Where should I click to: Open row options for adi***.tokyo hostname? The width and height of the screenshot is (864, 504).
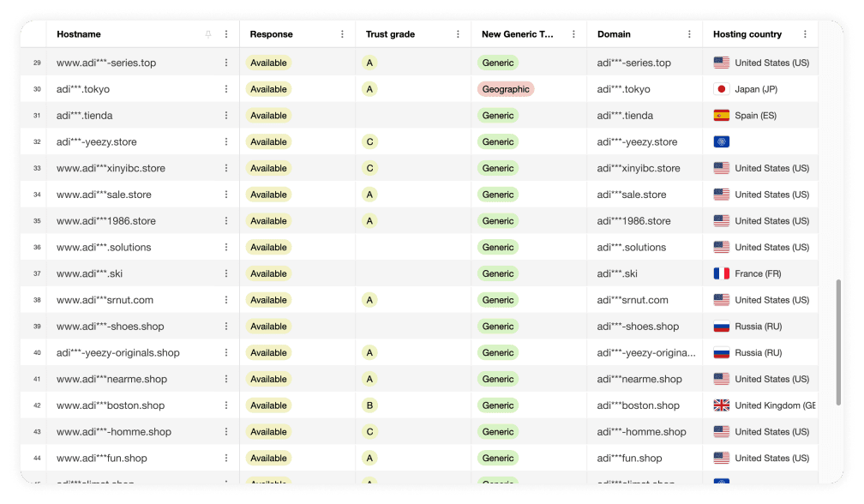click(226, 89)
